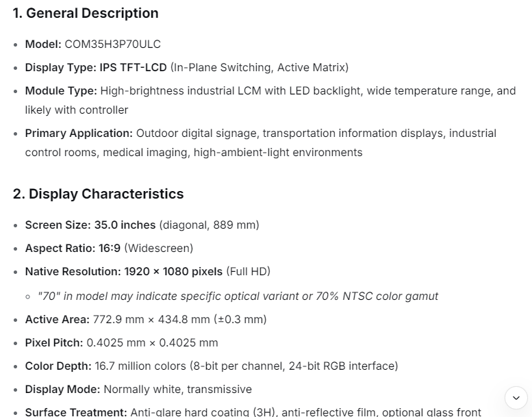Click the italic note about 70% NTSC

[x=238, y=296]
